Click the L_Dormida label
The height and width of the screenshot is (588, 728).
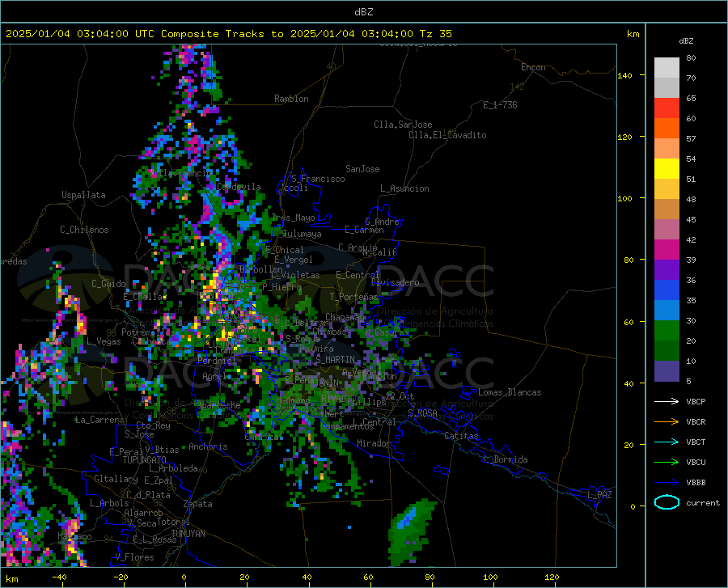click(x=506, y=459)
